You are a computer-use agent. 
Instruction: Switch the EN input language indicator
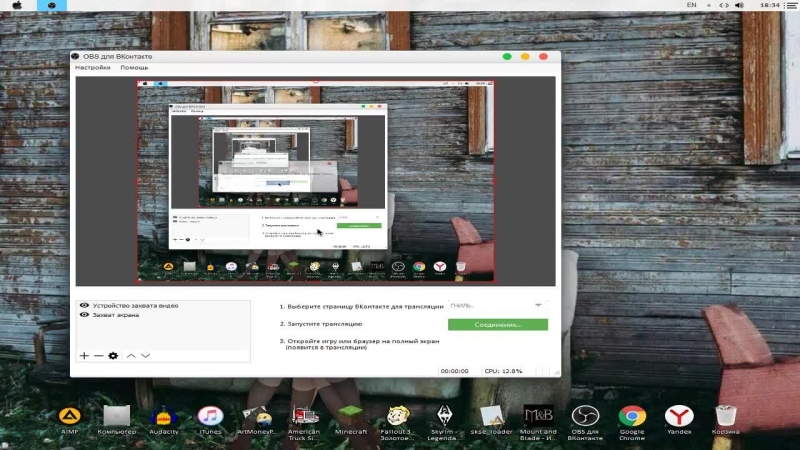(x=691, y=5)
